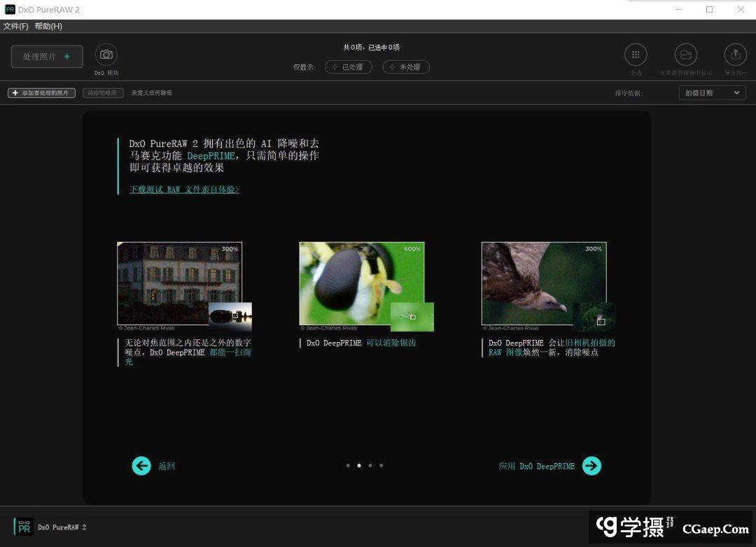Click the DxO modules camera icon

pos(106,55)
